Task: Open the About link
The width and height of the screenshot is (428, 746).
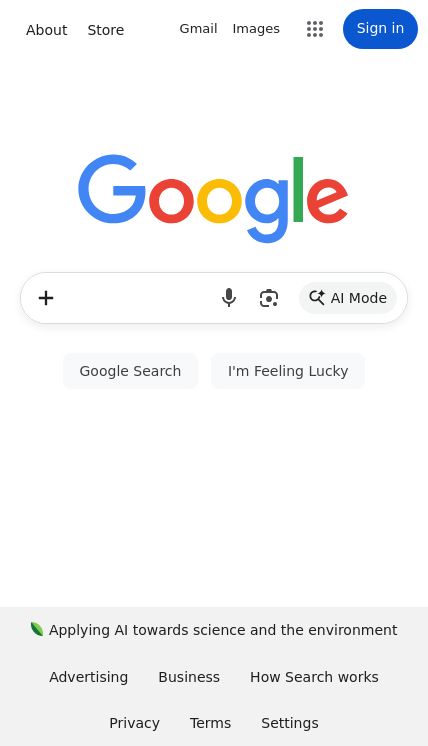Action: coord(47,30)
